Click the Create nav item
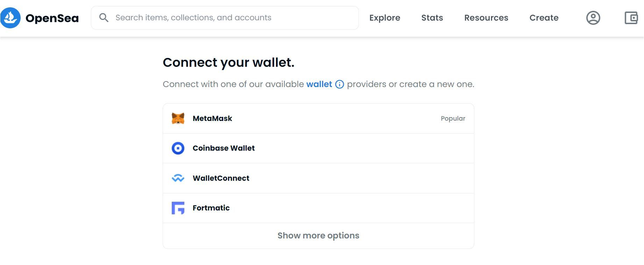Image resolution: width=644 pixels, height=265 pixels. coord(544,18)
